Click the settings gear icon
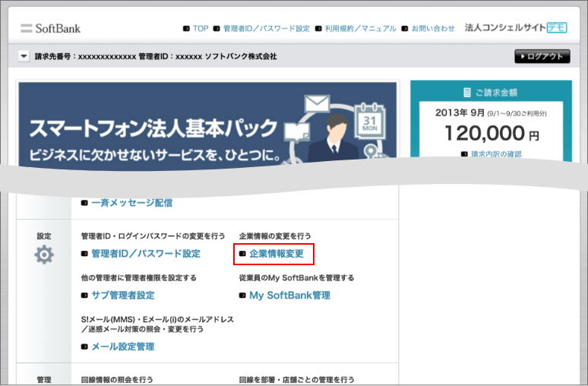Image resolution: width=588 pixels, height=386 pixels. coord(44,255)
